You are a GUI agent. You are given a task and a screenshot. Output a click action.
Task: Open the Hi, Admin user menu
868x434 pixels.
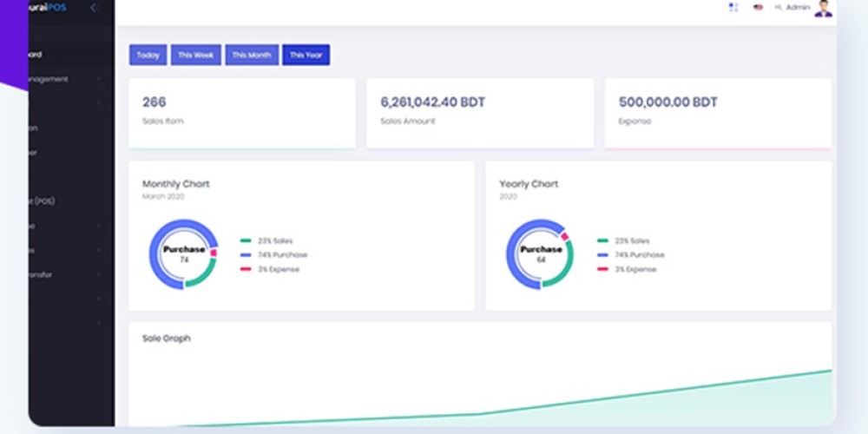tap(792, 7)
